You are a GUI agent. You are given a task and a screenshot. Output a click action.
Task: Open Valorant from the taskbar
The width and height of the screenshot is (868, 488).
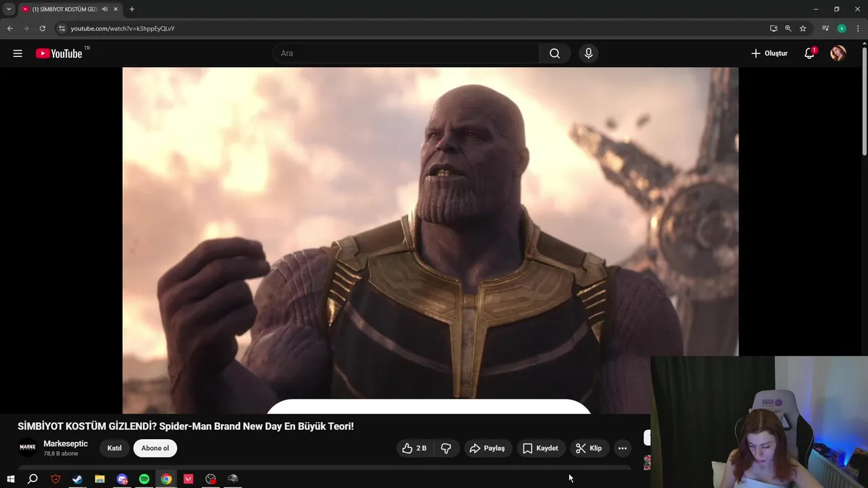pos(189,479)
